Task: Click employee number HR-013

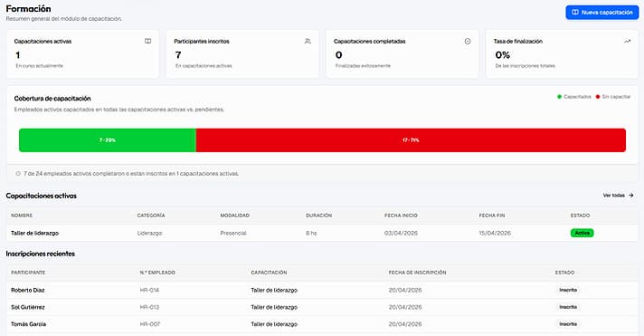Action: point(149,307)
